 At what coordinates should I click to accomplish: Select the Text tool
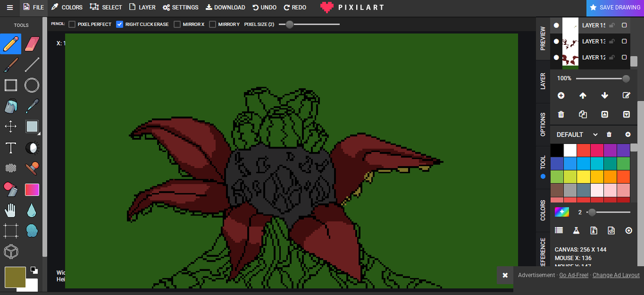(x=11, y=148)
